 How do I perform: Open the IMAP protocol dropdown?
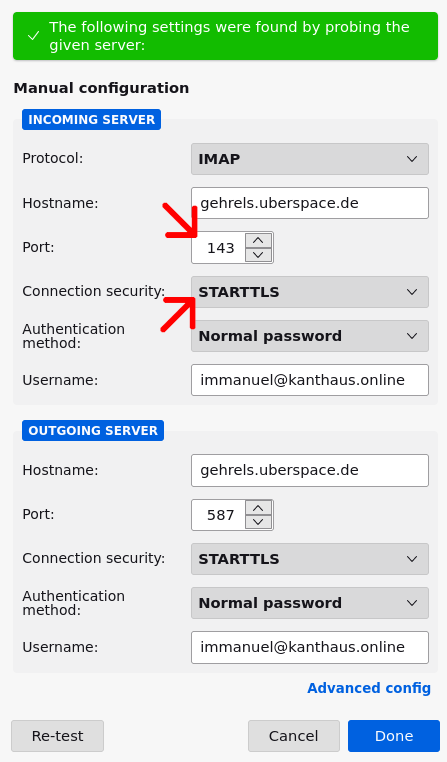(x=309, y=159)
